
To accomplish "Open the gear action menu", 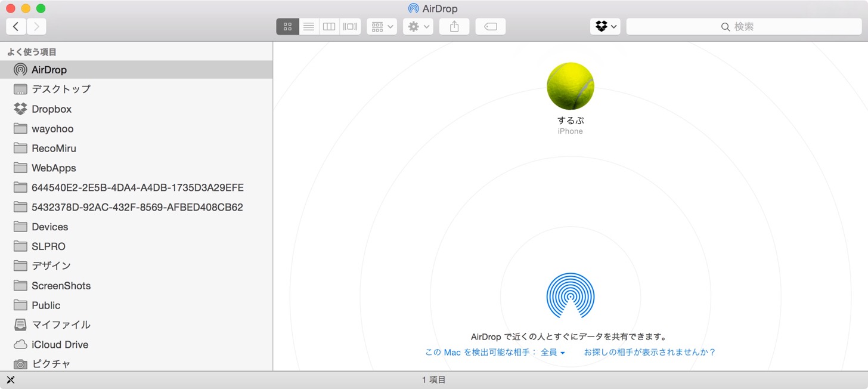I will (x=418, y=26).
